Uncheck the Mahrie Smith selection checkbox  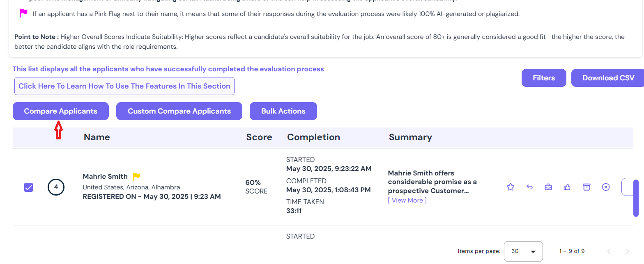point(28,187)
